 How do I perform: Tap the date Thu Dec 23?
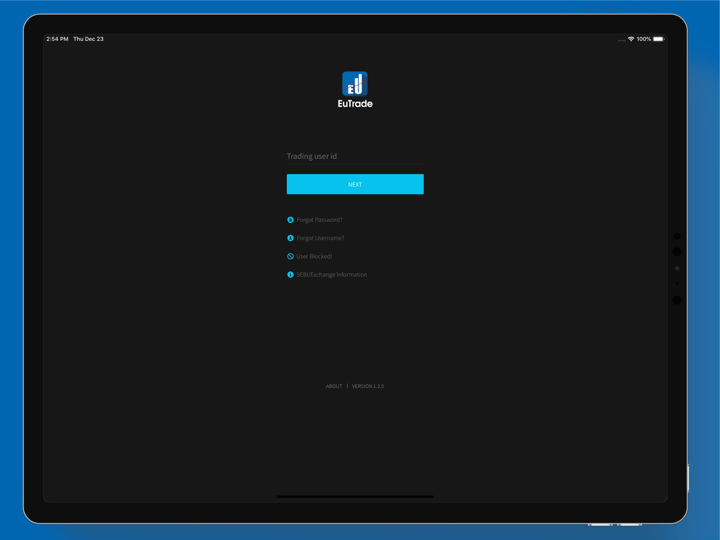click(x=88, y=39)
